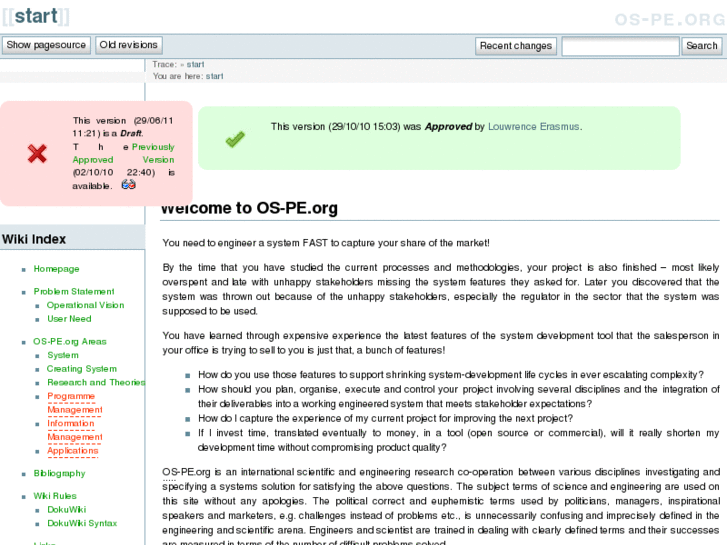Click text 'You need to engineer a system FAST'
Image resolution: width=727 pixels, height=545 pixels.
245,243
